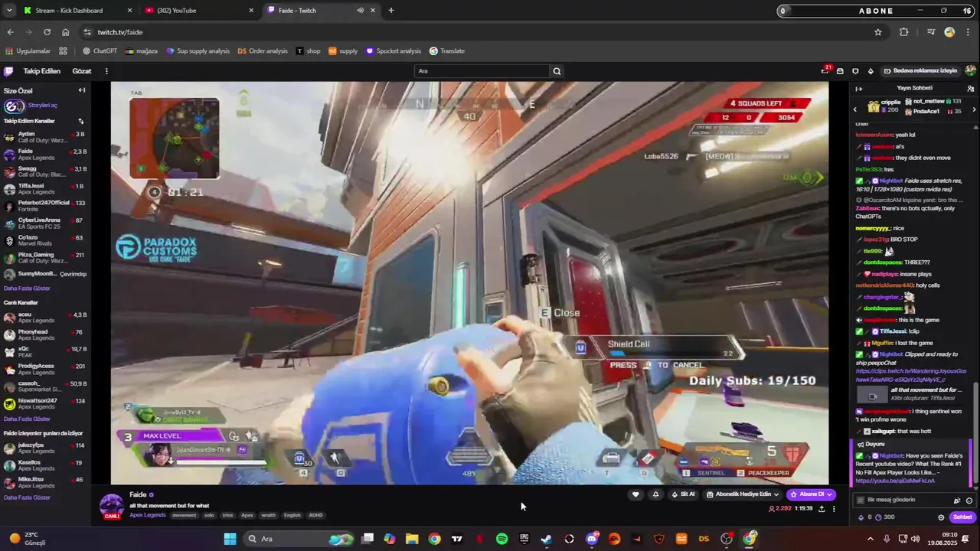Open the user profile avatar menu

(970, 70)
